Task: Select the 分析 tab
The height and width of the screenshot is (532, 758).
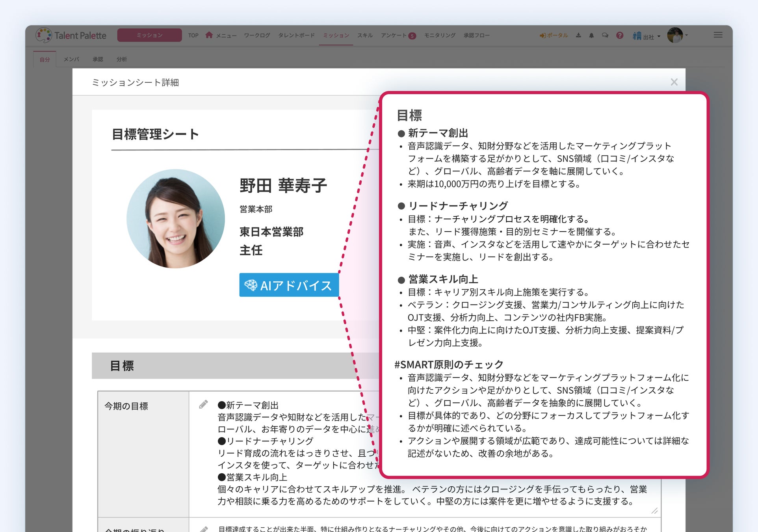Action: (121, 59)
